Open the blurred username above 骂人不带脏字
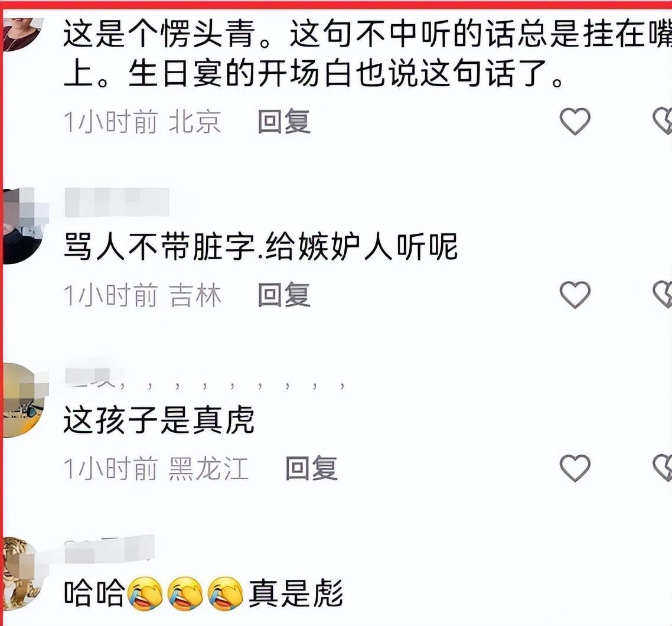672x626 pixels. coord(117,202)
